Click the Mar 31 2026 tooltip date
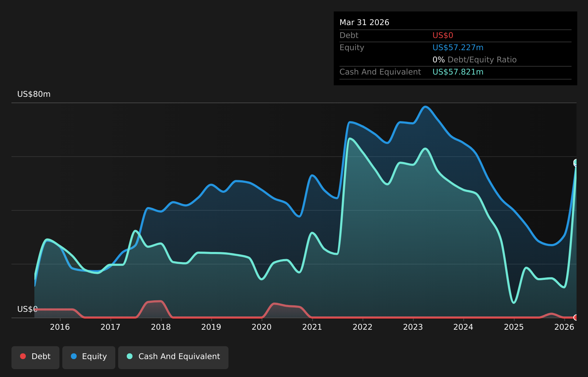 tap(364, 23)
